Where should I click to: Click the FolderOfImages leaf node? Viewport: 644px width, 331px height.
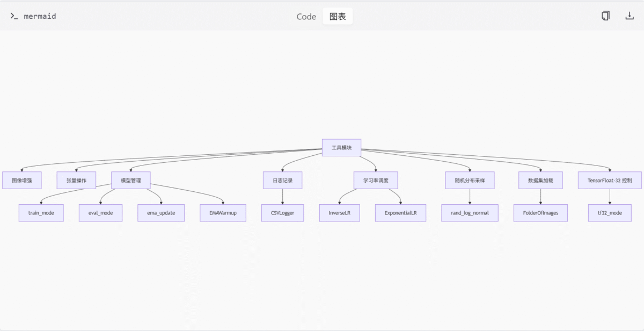point(540,213)
